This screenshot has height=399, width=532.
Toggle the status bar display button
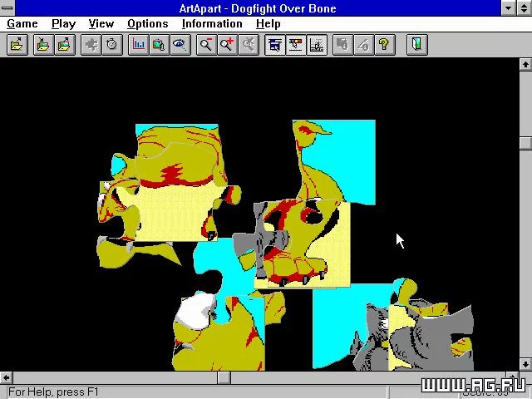point(317,44)
